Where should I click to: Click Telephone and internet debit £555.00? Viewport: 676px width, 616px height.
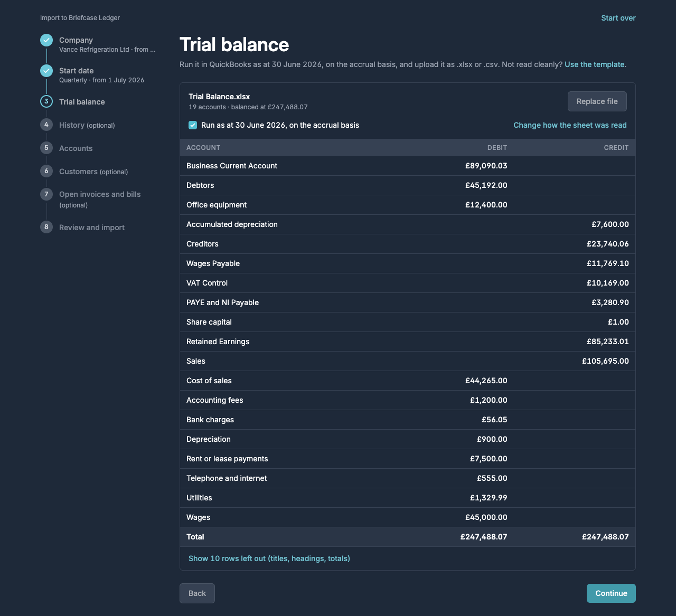pos(492,478)
